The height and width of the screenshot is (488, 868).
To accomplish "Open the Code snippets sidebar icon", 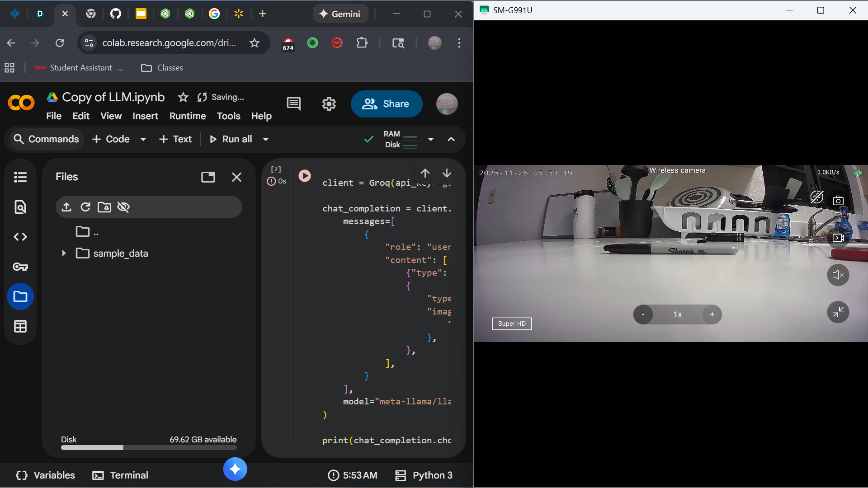I will point(20,237).
